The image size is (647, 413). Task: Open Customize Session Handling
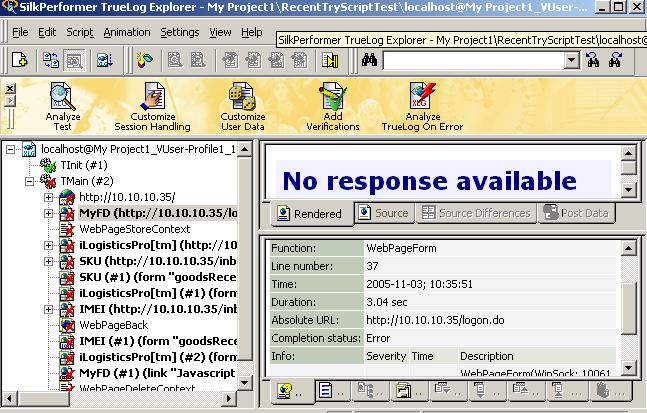[153, 106]
